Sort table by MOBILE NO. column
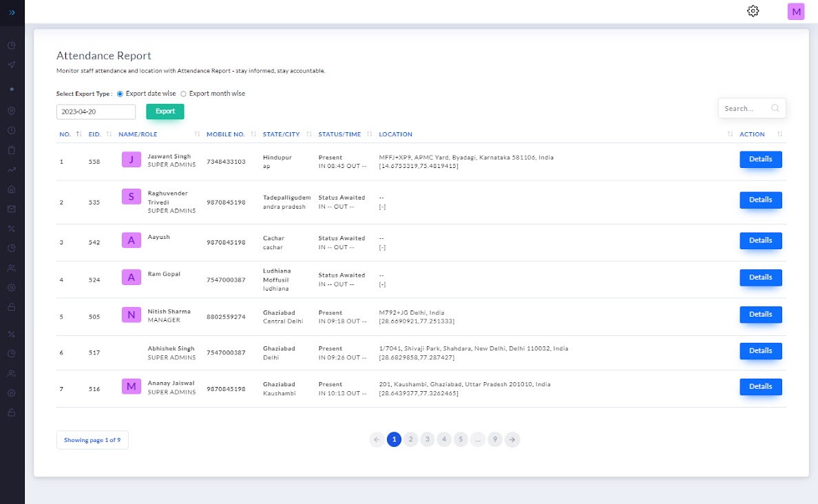Viewport: 818px width, 504px height. [x=225, y=134]
